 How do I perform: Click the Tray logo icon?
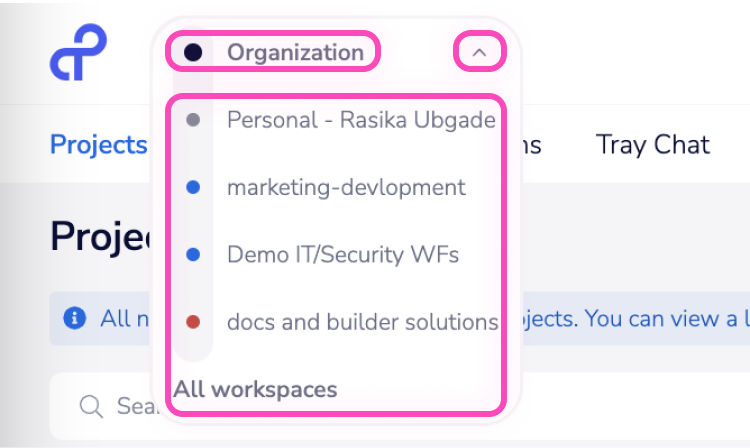78,54
